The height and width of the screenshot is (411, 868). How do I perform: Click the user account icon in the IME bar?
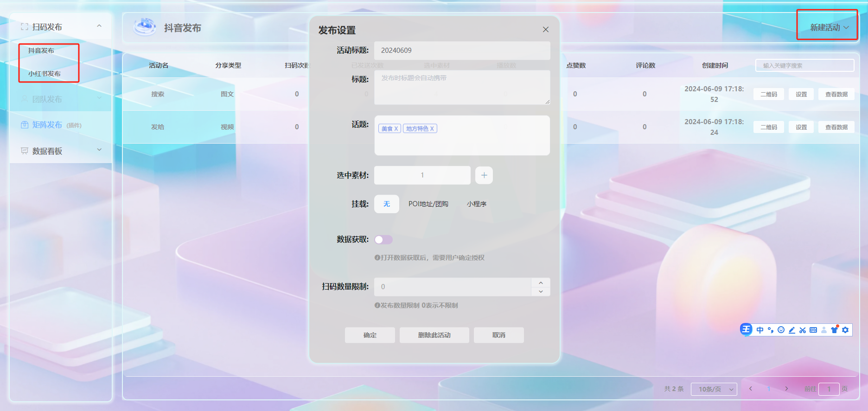tap(824, 330)
